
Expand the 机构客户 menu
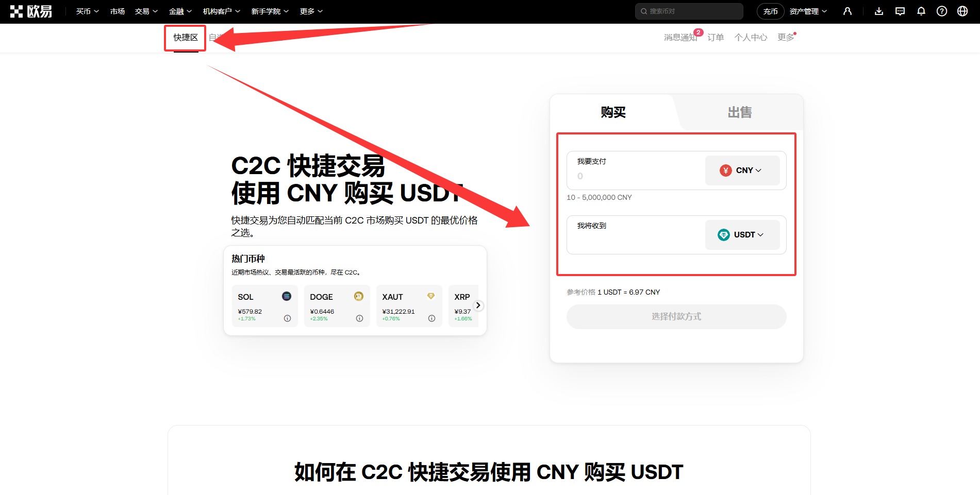tap(221, 11)
